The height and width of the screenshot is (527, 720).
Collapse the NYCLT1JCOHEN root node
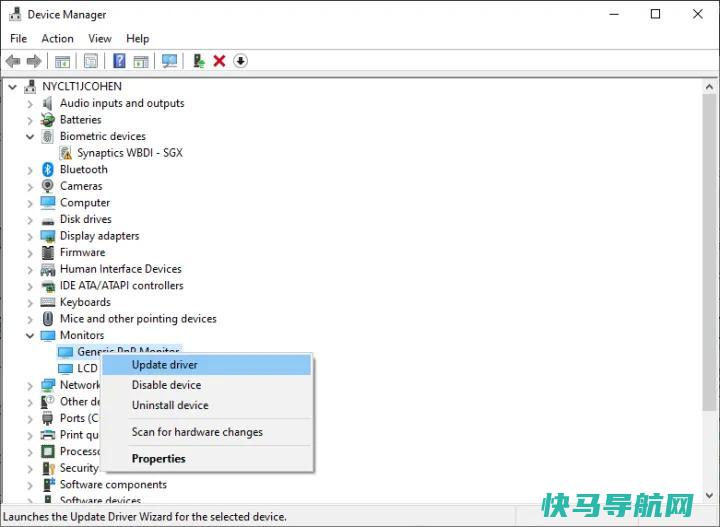pos(13,86)
